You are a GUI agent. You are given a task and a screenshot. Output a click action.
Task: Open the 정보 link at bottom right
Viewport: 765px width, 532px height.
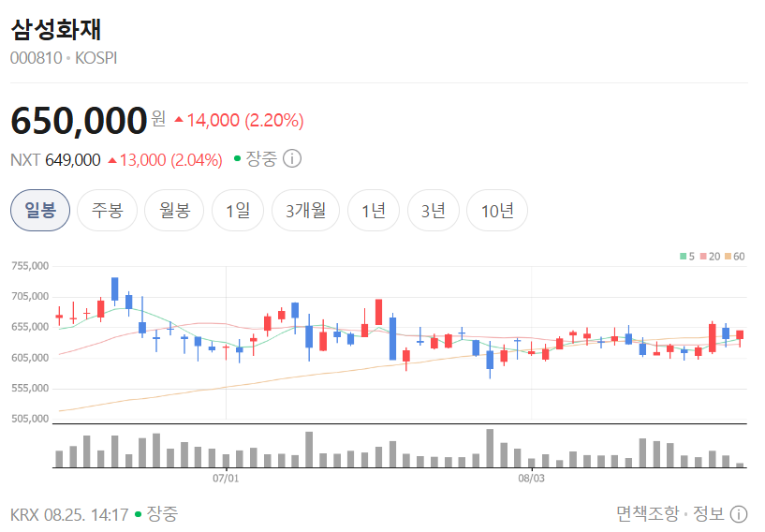(x=709, y=513)
